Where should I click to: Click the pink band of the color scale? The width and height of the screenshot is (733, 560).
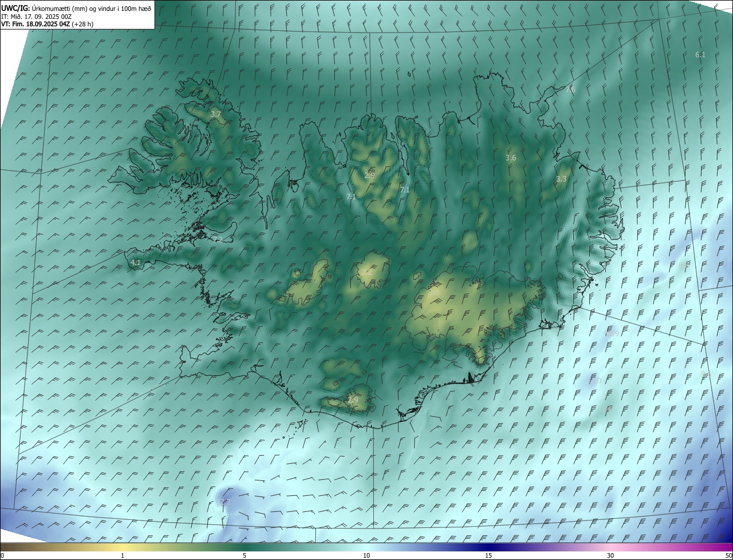tap(610, 547)
